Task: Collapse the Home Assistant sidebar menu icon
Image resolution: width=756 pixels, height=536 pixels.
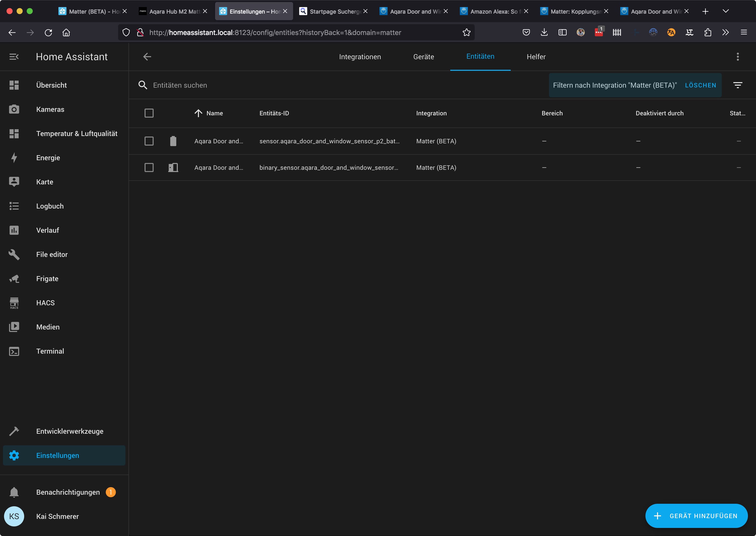Action: pos(14,57)
